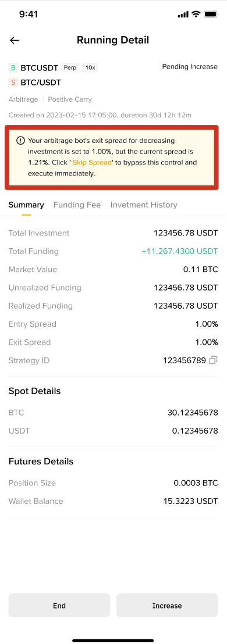Click the warning info icon in banner

pyautogui.click(x=20, y=141)
